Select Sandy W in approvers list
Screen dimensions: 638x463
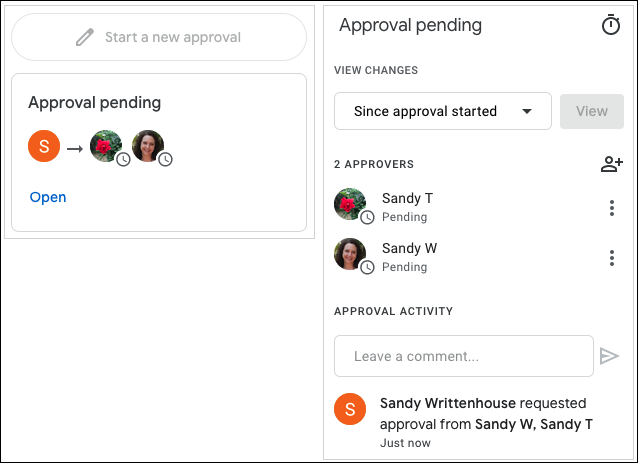(x=409, y=248)
